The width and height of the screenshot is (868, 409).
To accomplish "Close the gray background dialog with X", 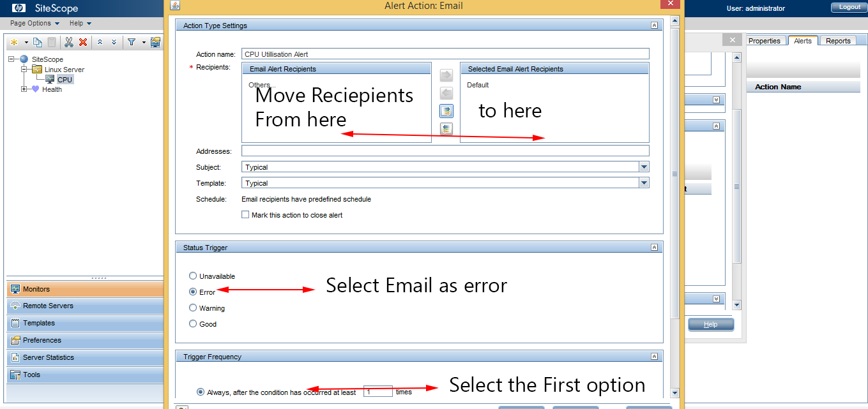I will [x=732, y=40].
